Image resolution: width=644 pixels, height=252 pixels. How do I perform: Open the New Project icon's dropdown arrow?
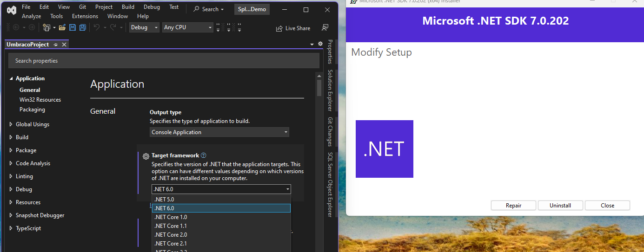pyautogui.click(x=54, y=28)
